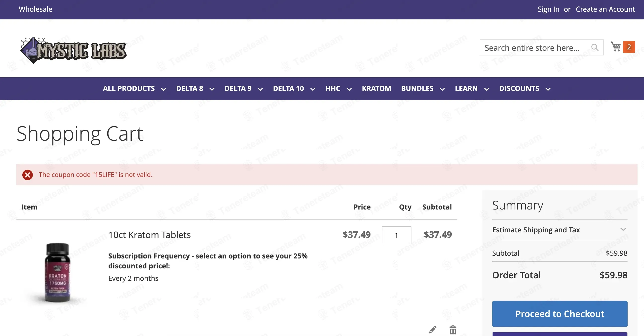Click the Subscription Frequency label text
This screenshot has width=644, height=336.
pyautogui.click(x=208, y=261)
